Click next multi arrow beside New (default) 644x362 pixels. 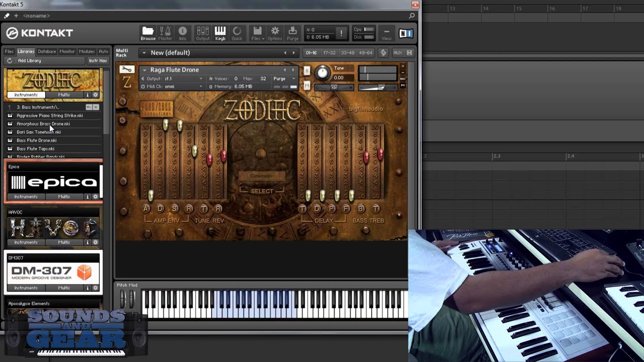click(x=294, y=53)
